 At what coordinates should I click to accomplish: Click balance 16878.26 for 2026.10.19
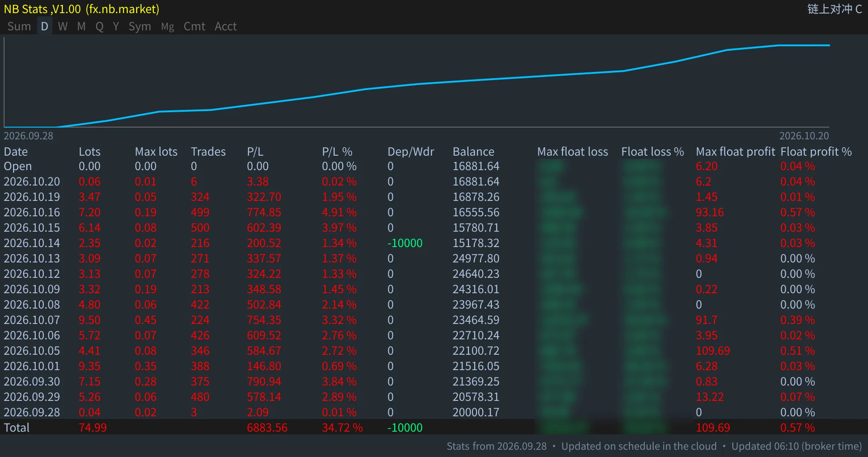coord(476,197)
